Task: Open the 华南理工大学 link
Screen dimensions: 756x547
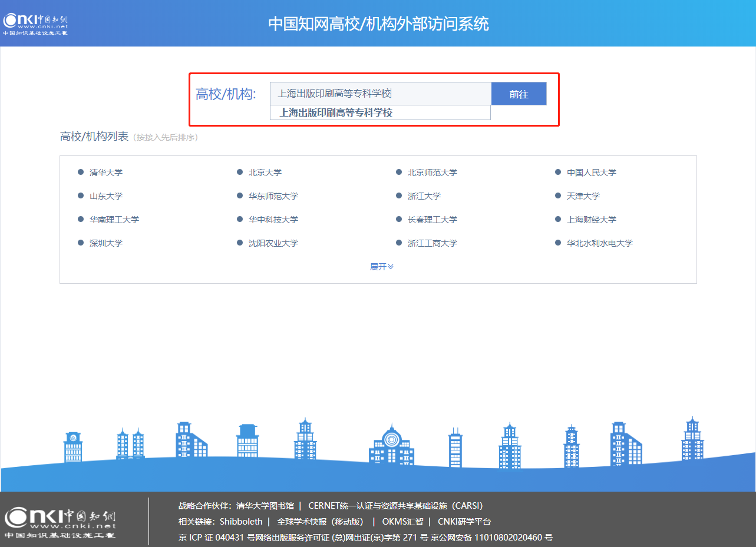Action: [x=114, y=220]
